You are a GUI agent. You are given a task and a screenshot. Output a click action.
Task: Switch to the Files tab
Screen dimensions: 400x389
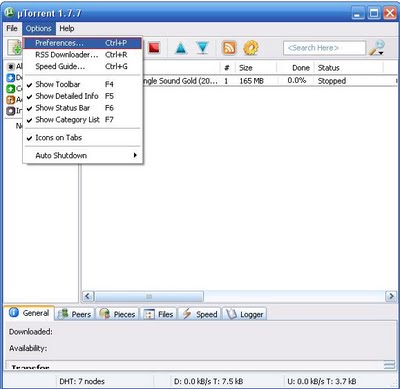pos(158,314)
